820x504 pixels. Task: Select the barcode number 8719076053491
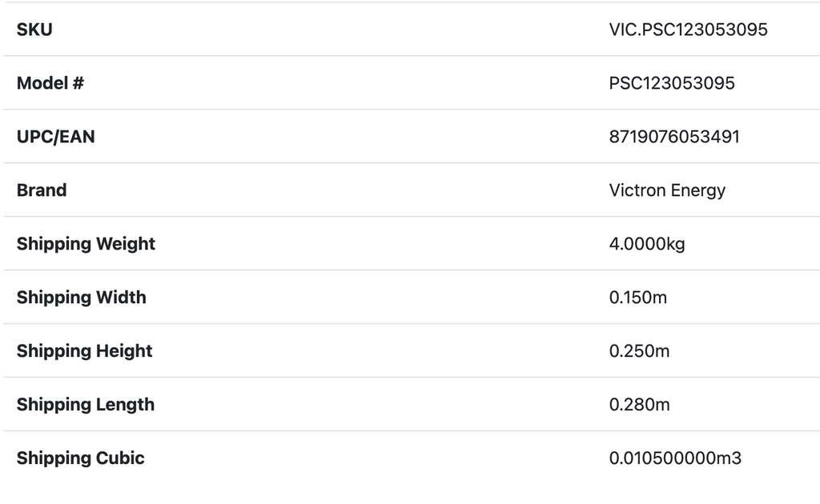coord(674,137)
